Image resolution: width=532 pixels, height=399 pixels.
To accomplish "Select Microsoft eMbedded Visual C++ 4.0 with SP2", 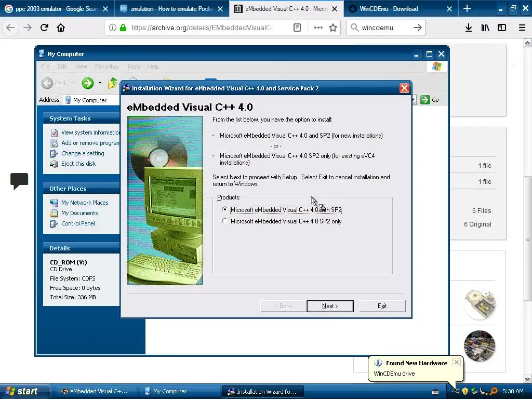I will click(x=224, y=209).
